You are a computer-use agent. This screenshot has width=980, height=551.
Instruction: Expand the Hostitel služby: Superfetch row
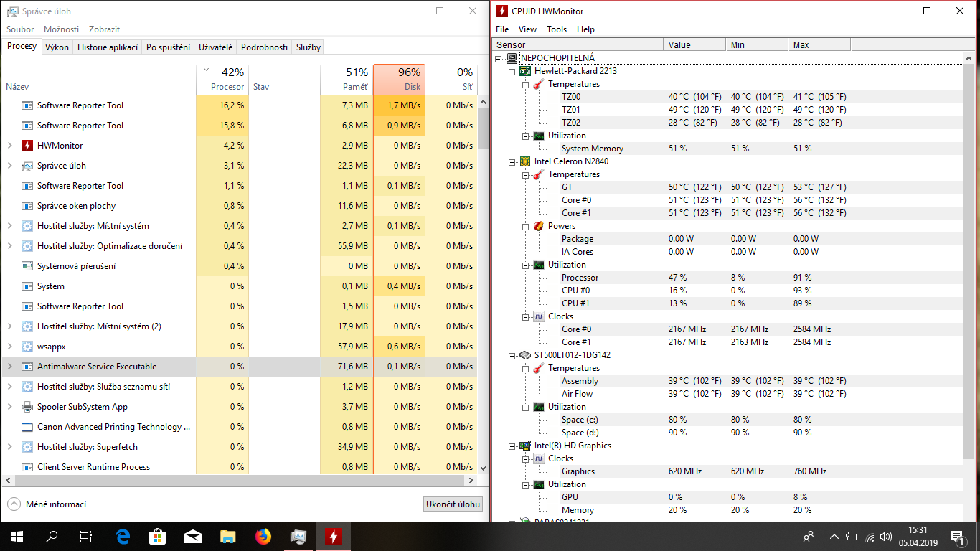9,447
